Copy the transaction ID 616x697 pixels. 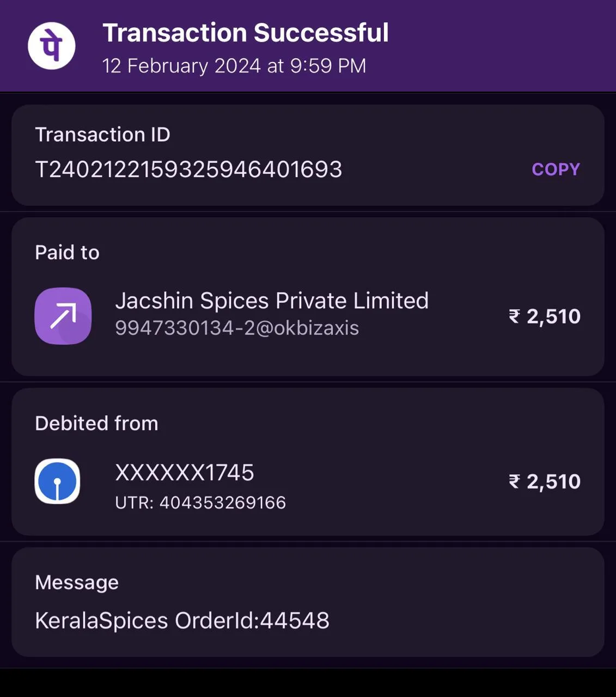click(x=556, y=169)
